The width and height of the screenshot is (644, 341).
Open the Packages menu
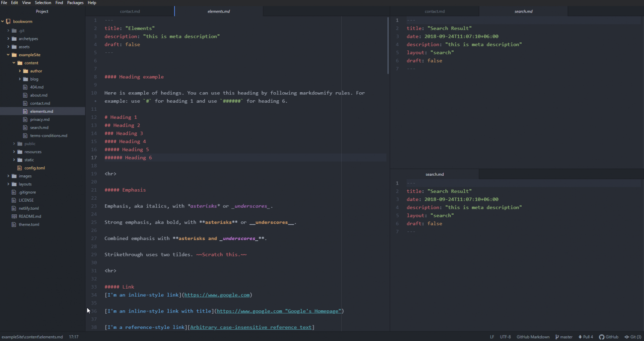[x=75, y=3]
